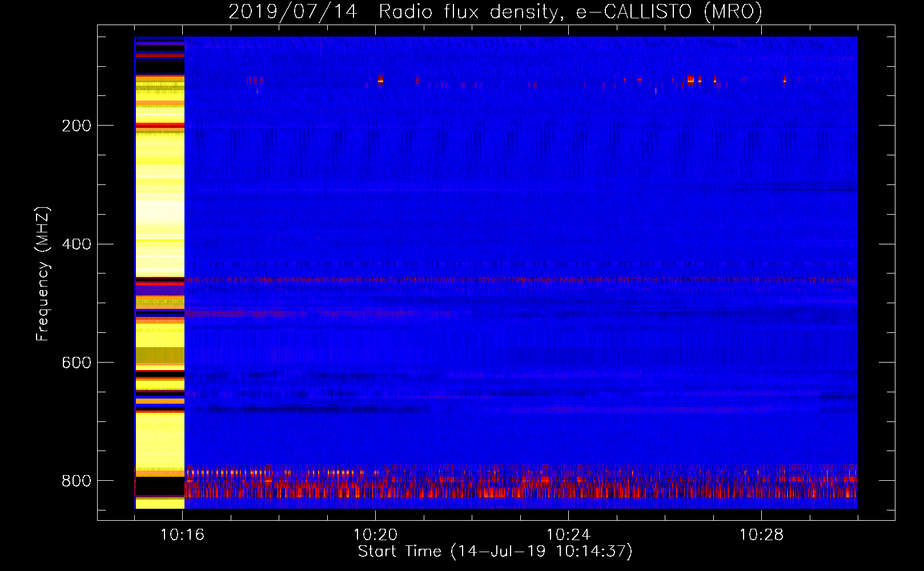The height and width of the screenshot is (571, 924).
Task: Click the yellow calibration band in spectrogram
Action: tap(160, 272)
